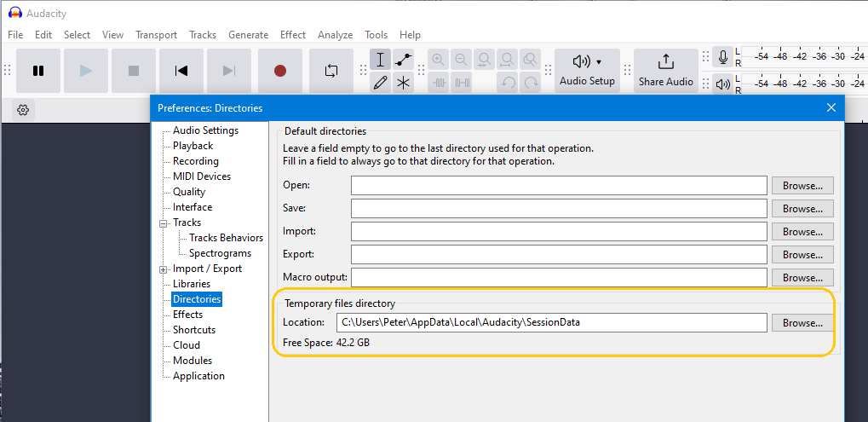
Task: Select Interface in preferences tree
Action: click(x=193, y=207)
